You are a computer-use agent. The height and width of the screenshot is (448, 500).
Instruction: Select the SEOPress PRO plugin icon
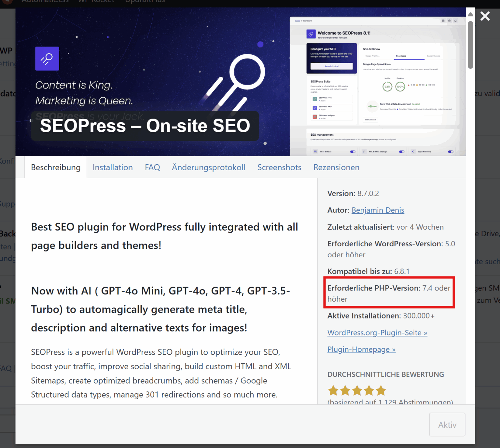tap(315, 108)
